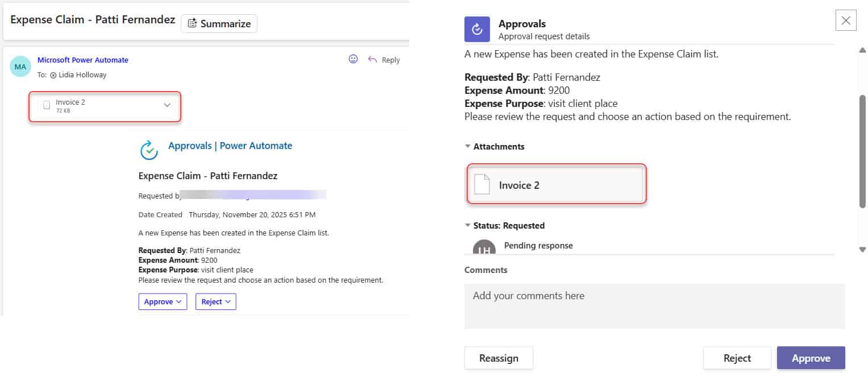The height and width of the screenshot is (389, 868).
Task: Click the Reassign button
Action: (x=499, y=358)
